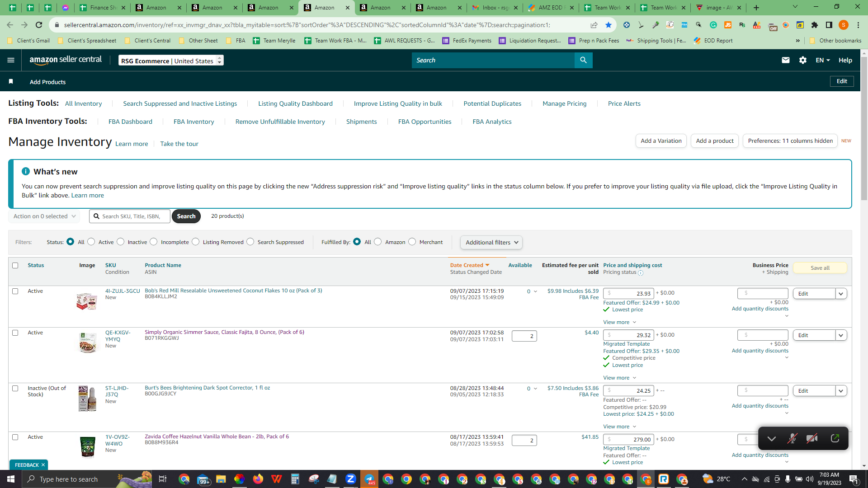Image resolution: width=868 pixels, height=488 pixels.
Task: Select the Simply Organic Simmer Sauce checkbox
Action: 15,333
